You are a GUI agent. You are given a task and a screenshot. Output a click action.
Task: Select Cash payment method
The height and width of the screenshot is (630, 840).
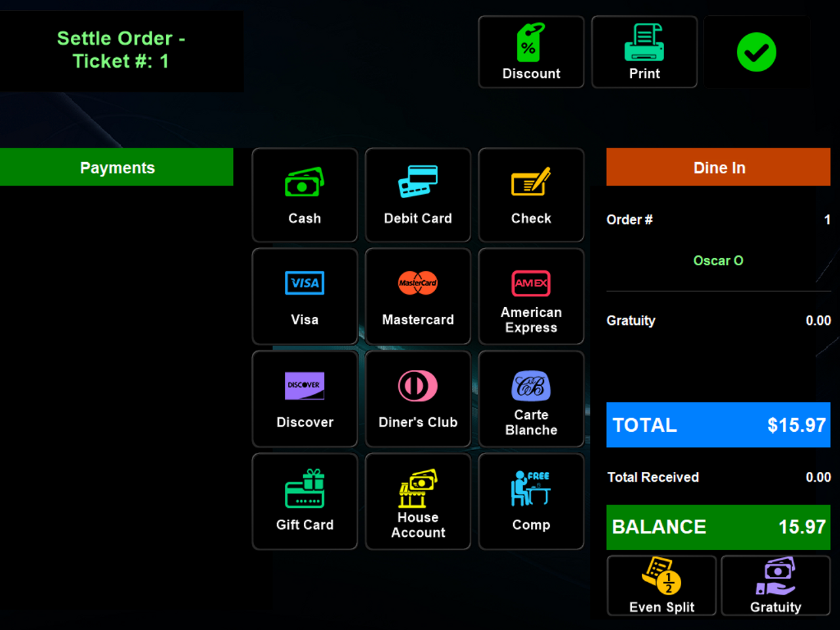304,195
